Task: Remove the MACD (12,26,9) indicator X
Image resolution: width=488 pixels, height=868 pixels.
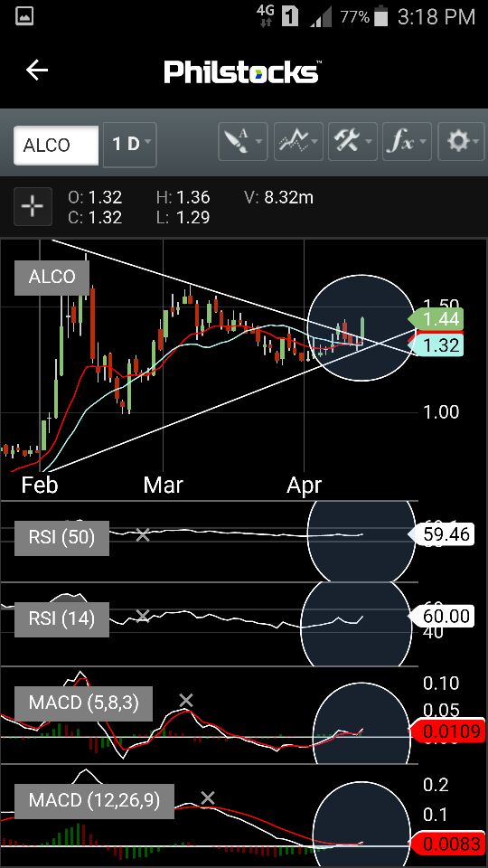Action: click(208, 797)
